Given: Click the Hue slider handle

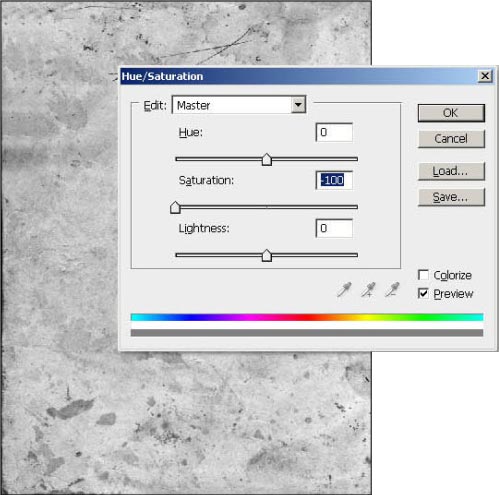Looking at the screenshot, I should [x=267, y=160].
